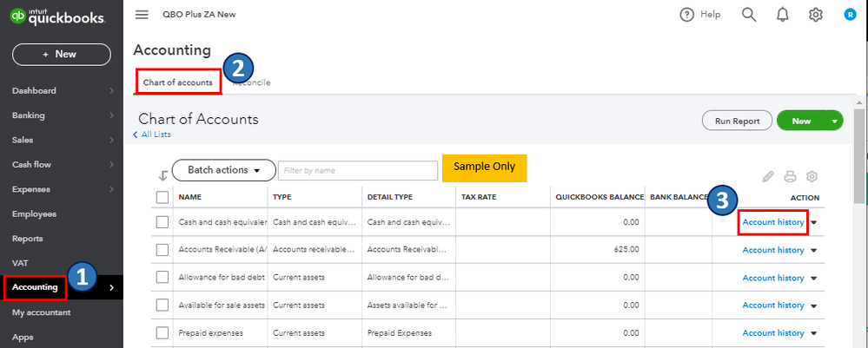Click the print icon above the table
Viewport: 868px width, 348px height.
point(790,176)
